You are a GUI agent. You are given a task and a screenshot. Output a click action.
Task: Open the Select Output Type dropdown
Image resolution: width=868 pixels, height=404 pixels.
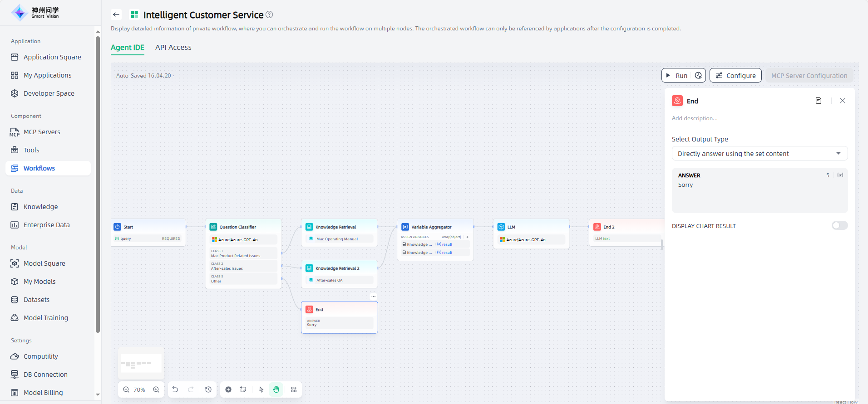759,154
